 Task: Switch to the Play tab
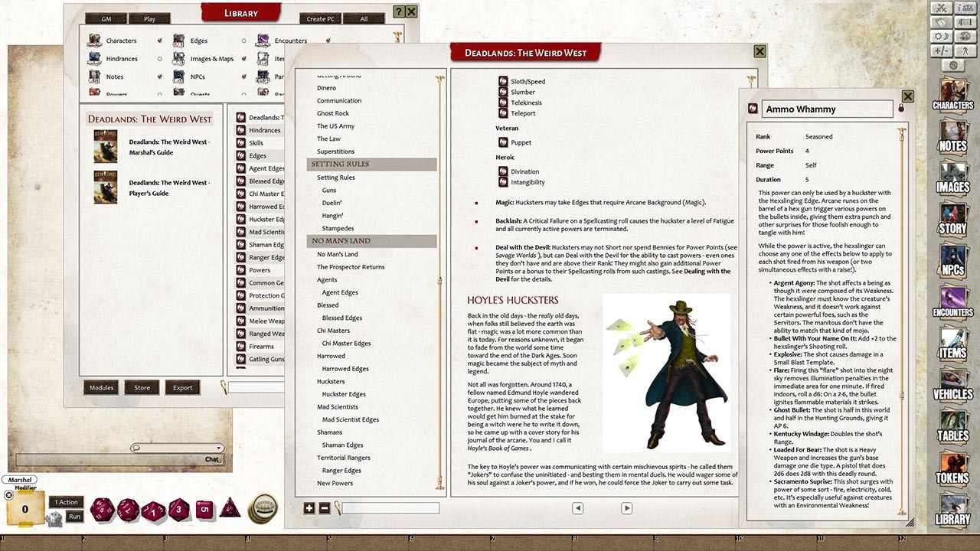(149, 18)
